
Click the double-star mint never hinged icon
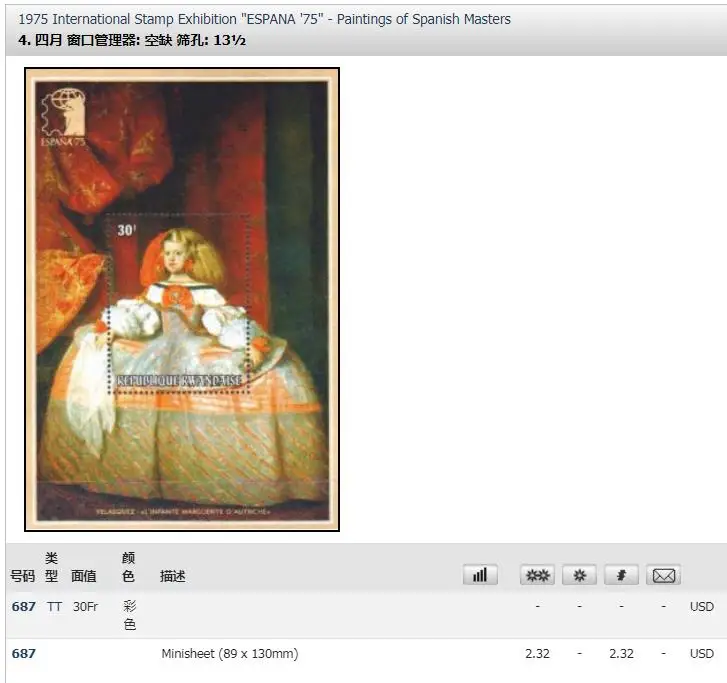[537, 575]
